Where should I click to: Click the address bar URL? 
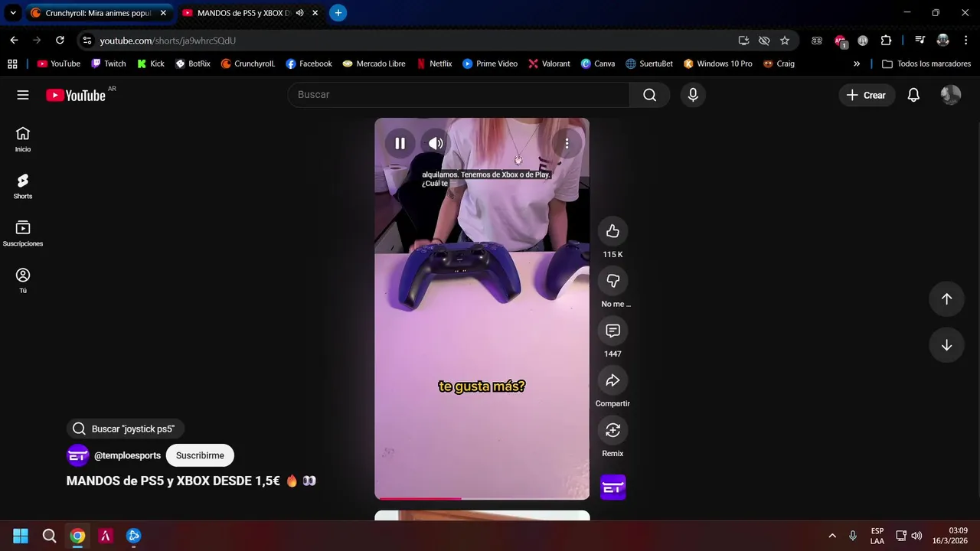pos(168,41)
